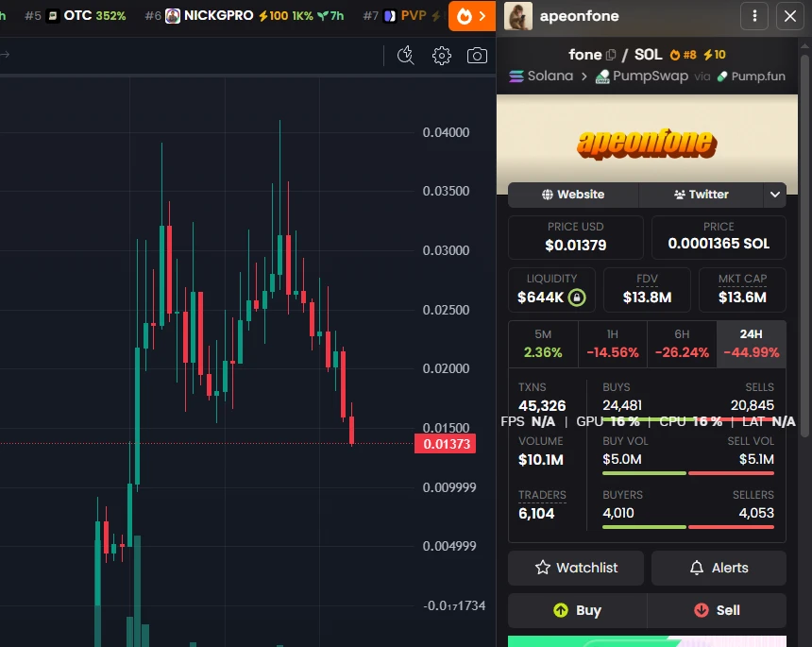812x647 pixels.
Task: Click the apeonfone monkey avatar
Action: pos(517,16)
